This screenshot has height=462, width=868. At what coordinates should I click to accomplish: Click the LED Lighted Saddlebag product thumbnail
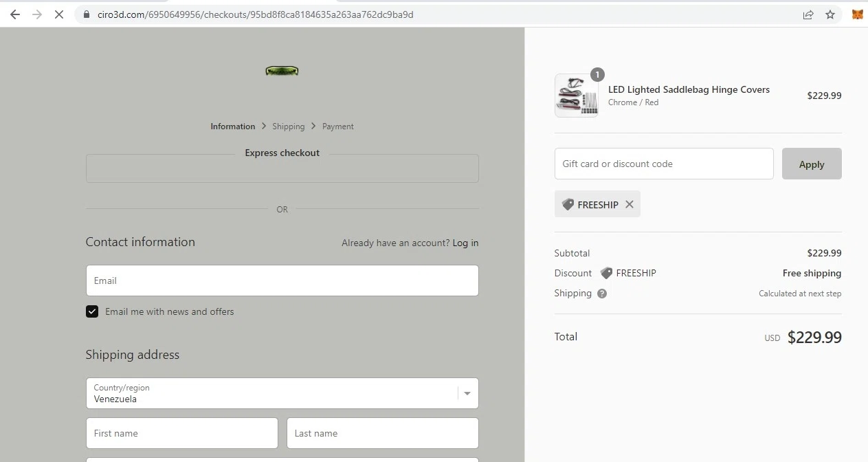576,96
